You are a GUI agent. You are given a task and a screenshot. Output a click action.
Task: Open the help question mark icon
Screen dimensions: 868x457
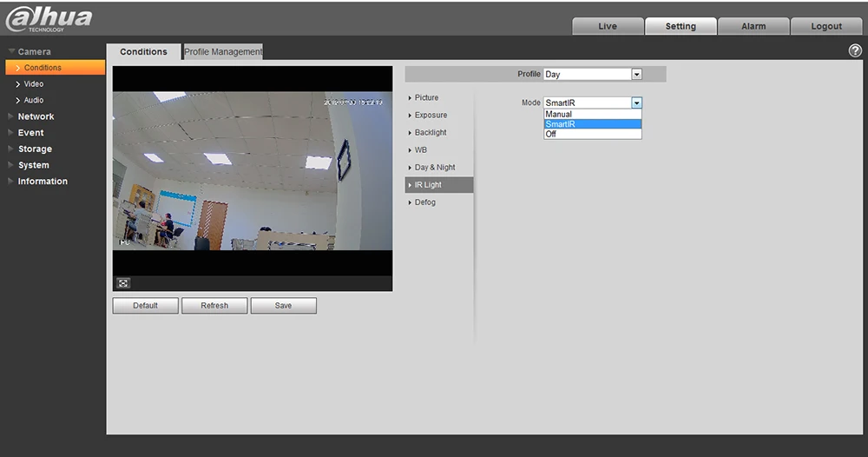click(855, 51)
